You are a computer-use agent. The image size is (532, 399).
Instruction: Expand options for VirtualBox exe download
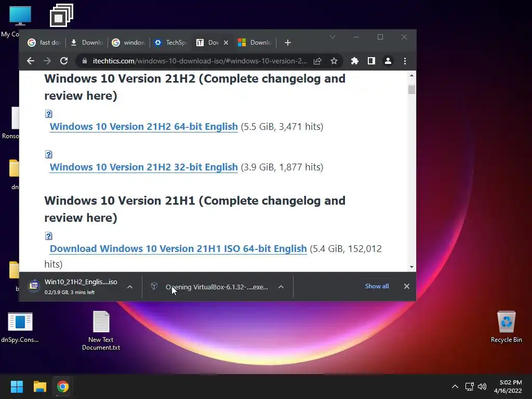[x=281, y=287]
